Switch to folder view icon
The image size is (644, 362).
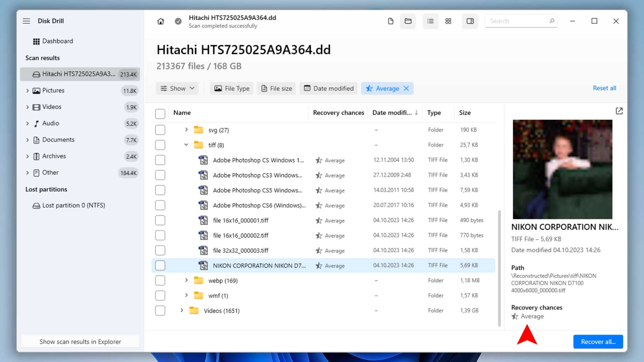(408, 21)
